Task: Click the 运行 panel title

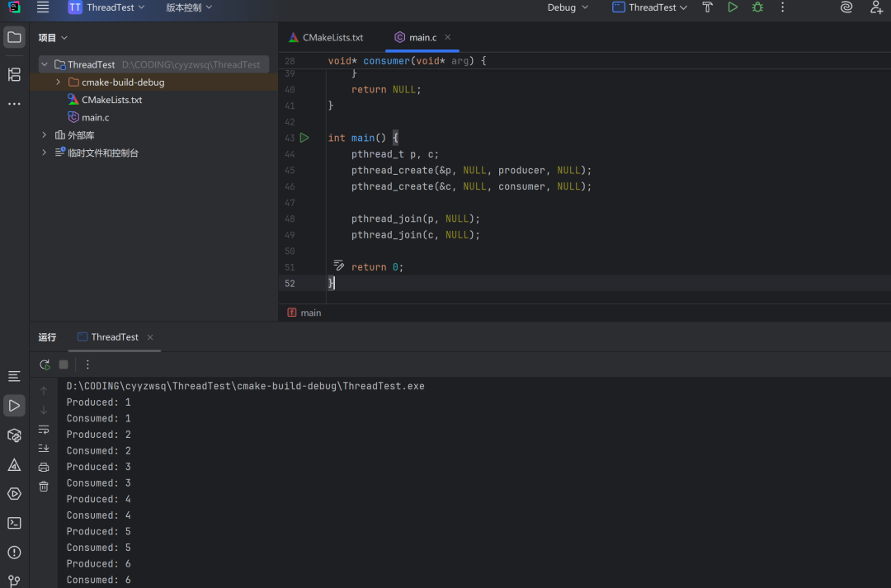Action: click(47, 337)
